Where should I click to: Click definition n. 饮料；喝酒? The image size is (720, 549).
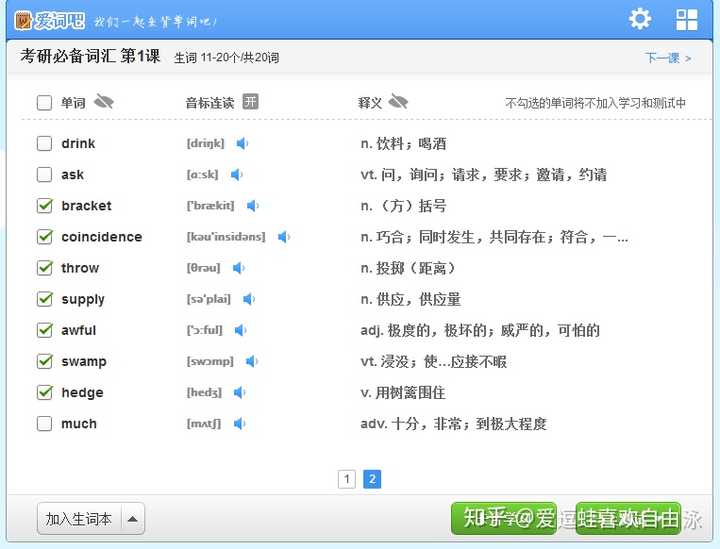403,144
